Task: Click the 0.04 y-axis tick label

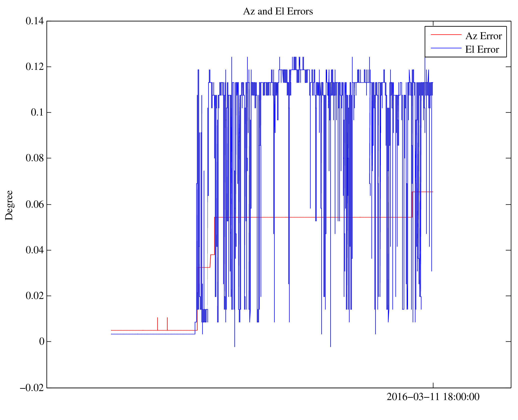Action: pos(35,250)
